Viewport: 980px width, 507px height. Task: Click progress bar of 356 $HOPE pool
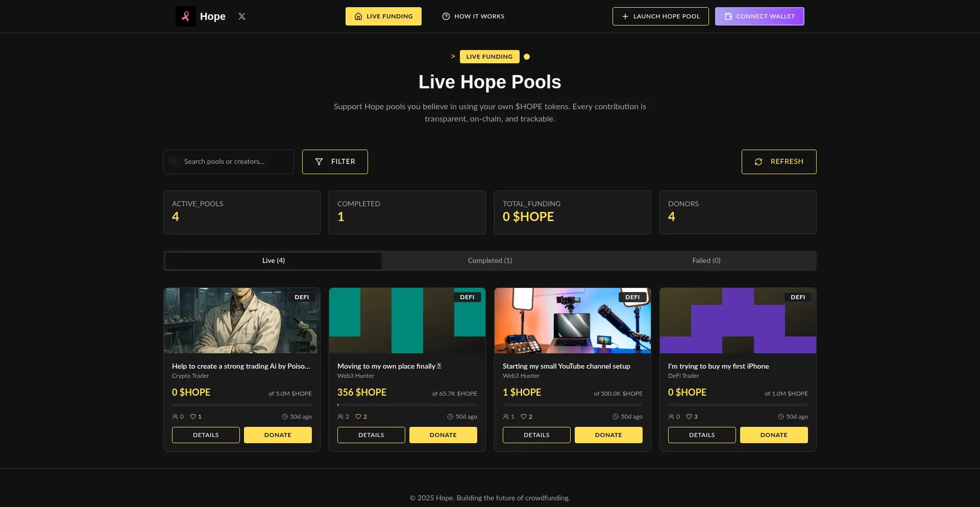click(407, 405)
